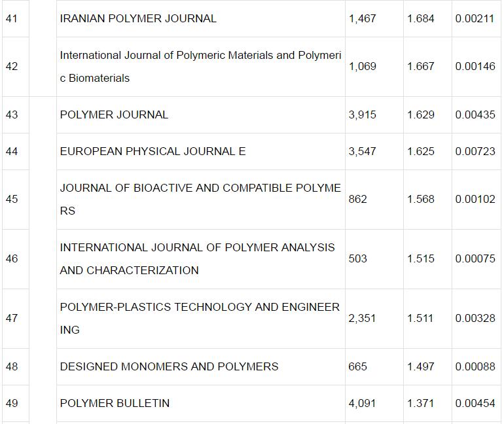This screenshot has width=504, height=424.
Task: Click the IRANIAN POLYMER JOURNAL title cell
Action: tap(138, 18)
